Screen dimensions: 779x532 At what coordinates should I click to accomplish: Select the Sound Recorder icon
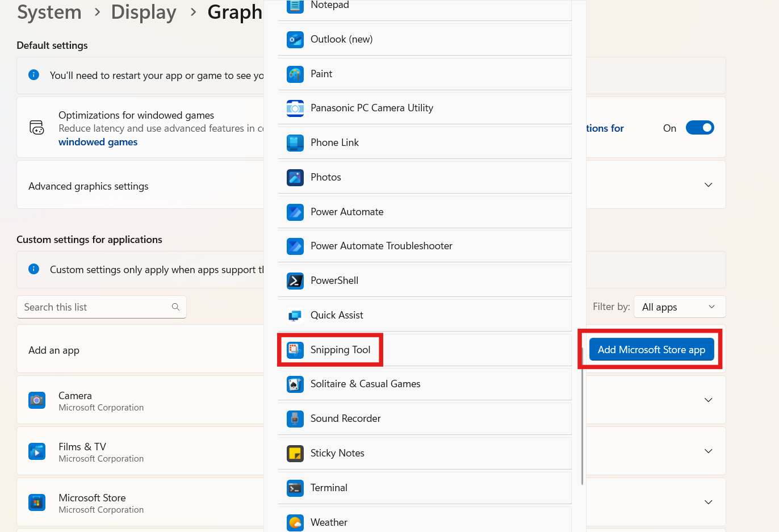(x=295, y=418)
